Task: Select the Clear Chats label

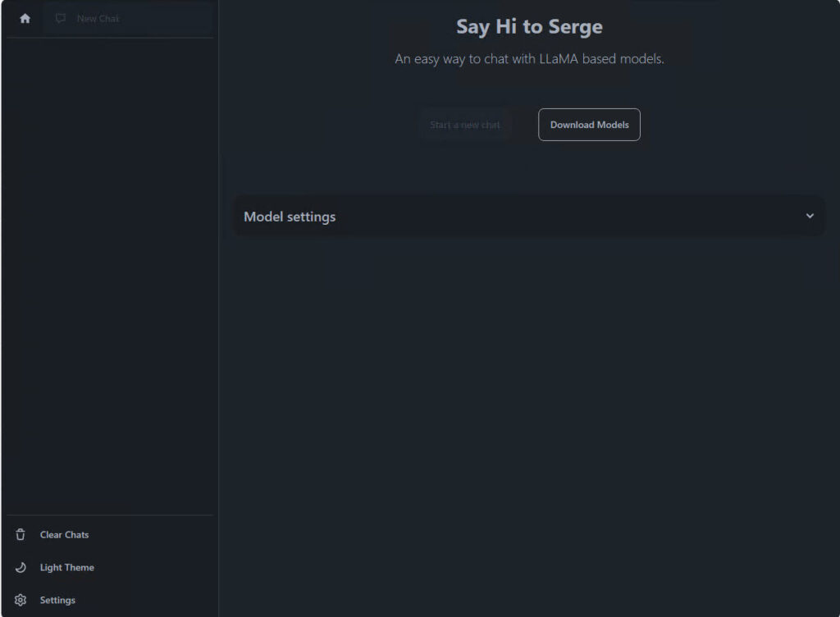Action: pyautogui.click(x=64, y=534)
